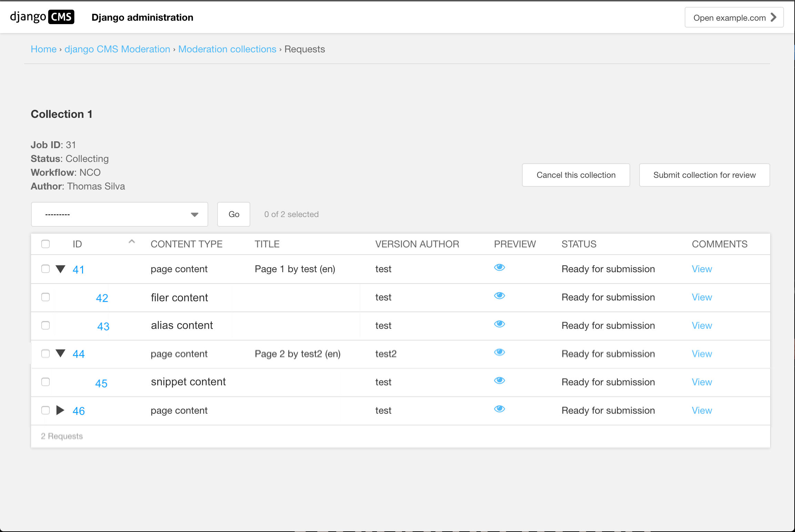Open the bulk action dropdown

tap(120, 214)
